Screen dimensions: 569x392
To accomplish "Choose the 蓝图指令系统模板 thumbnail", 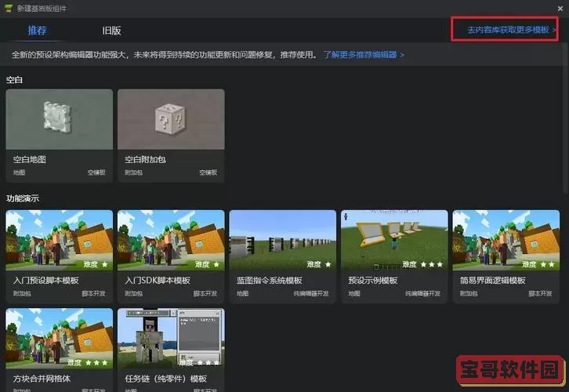I will click(283, 240).
